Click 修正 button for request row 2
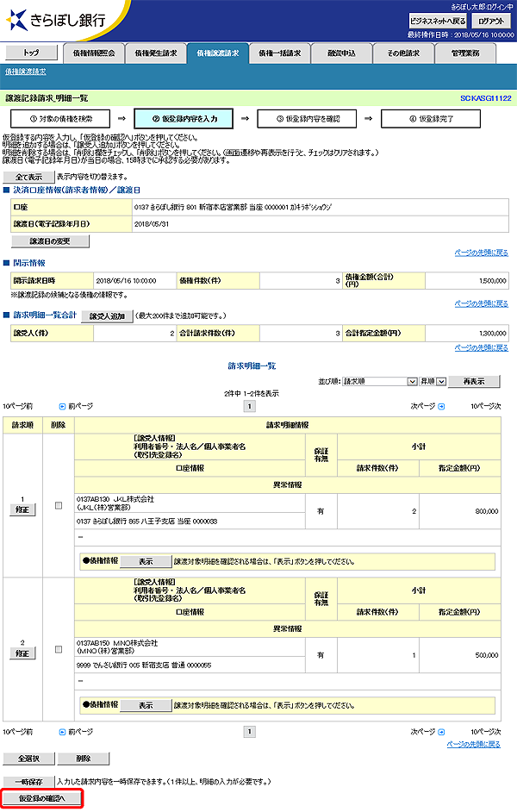 tap(22, 654)
